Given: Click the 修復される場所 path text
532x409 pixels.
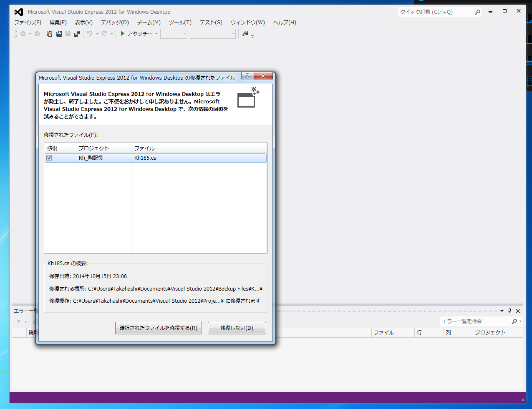Looking at the screenshot, I should [x=156, y=289].
